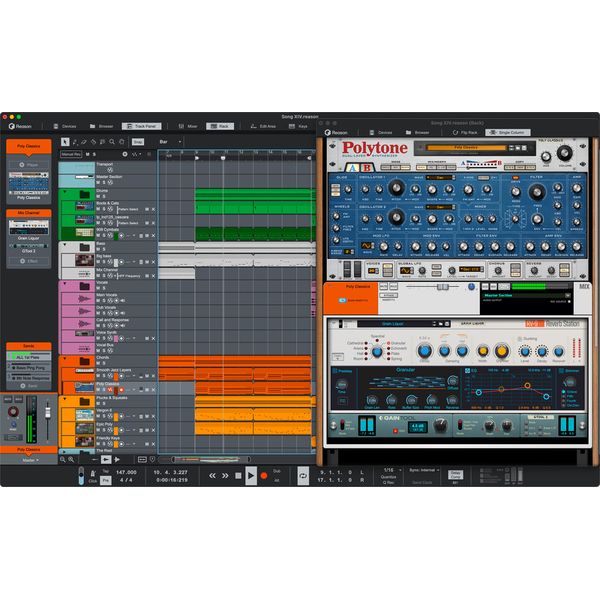
Task: Open the Edit Area view
Action: click(x=263, y=126)
